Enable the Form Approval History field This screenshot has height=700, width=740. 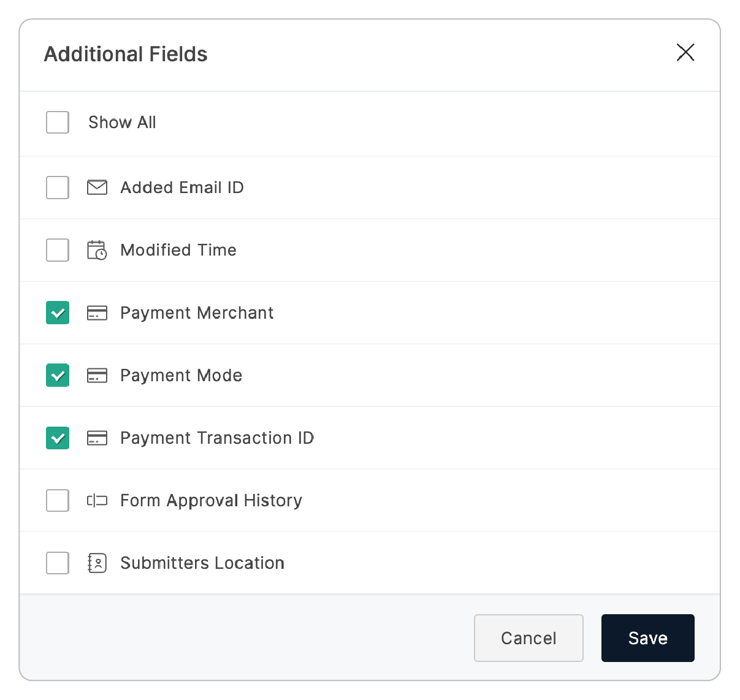click(57, 500)
